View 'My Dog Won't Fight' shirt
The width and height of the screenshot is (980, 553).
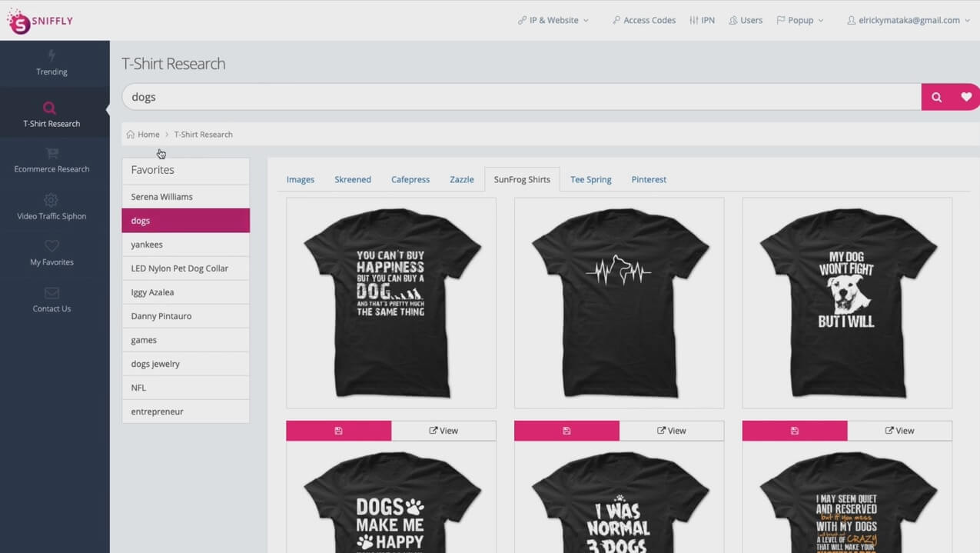tap(900, 431)
